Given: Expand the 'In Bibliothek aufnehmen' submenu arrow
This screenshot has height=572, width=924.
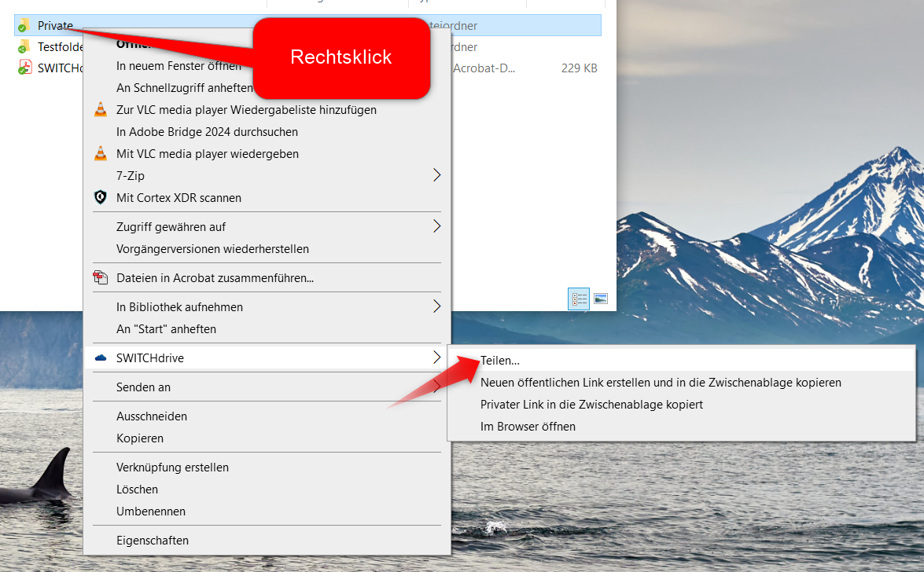Looking at the screenshot, I should (436, 306).
